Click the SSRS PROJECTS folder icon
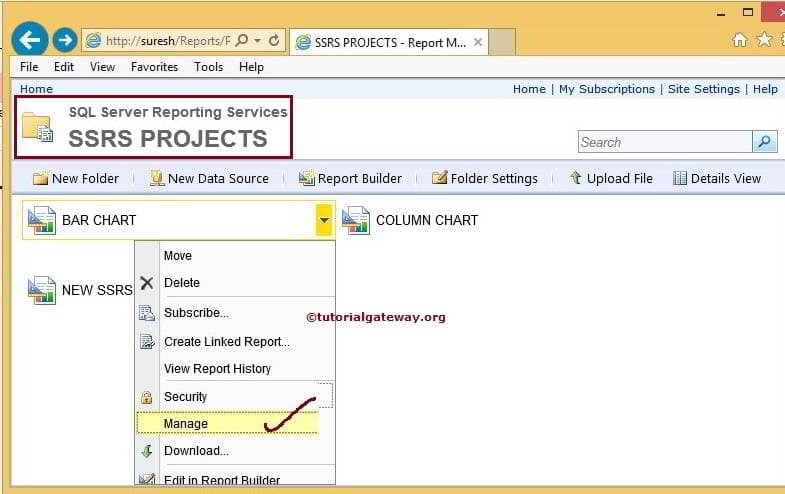 tap(38, 127)
